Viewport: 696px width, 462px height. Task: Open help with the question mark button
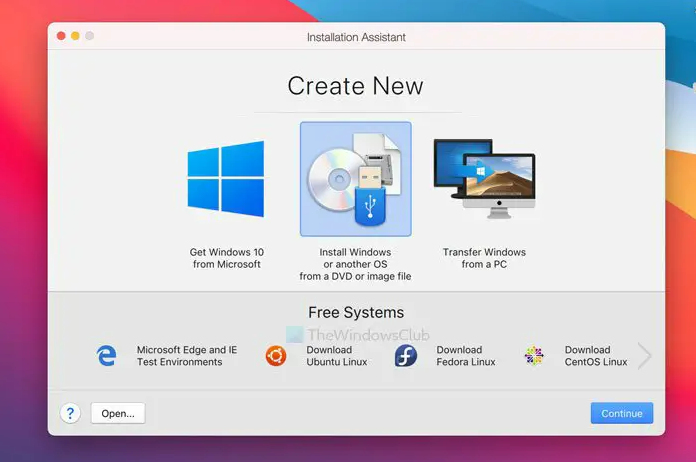tap(70, 413)
